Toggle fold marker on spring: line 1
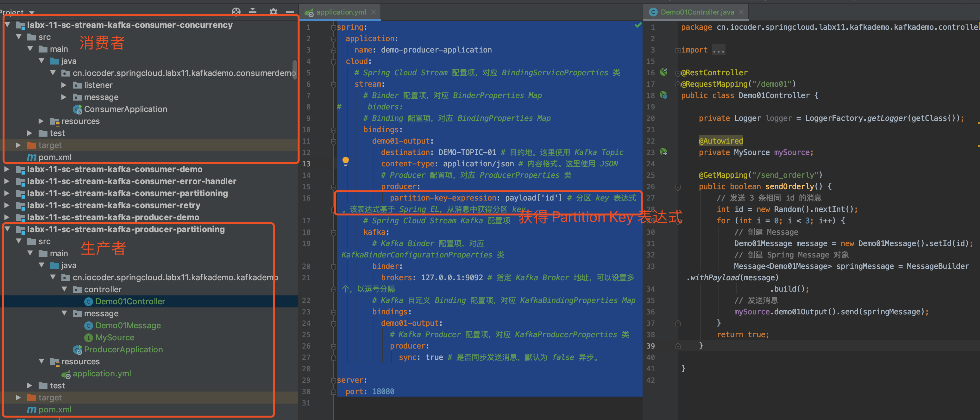 (x=333, y=28)
